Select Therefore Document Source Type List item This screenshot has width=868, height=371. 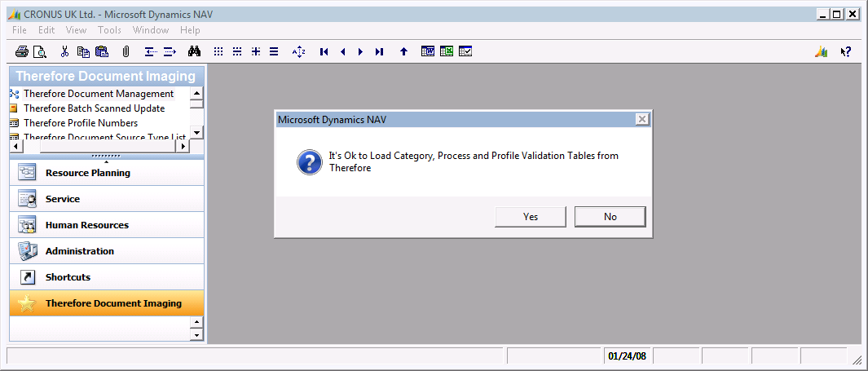(104, 136)
